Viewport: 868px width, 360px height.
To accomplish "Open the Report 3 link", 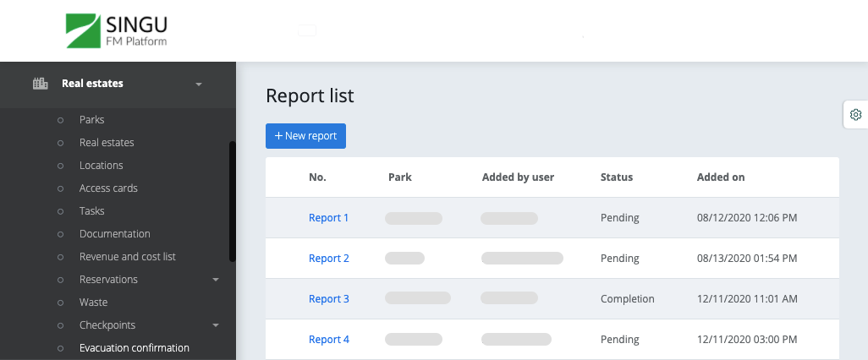I will pos(329,298).
